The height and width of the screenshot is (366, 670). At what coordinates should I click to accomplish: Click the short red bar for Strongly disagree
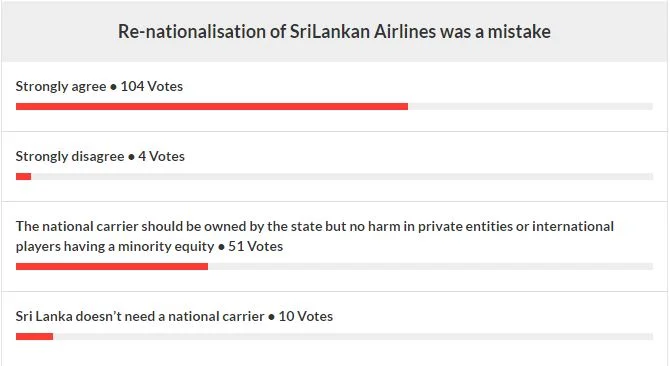coord(24,176)
